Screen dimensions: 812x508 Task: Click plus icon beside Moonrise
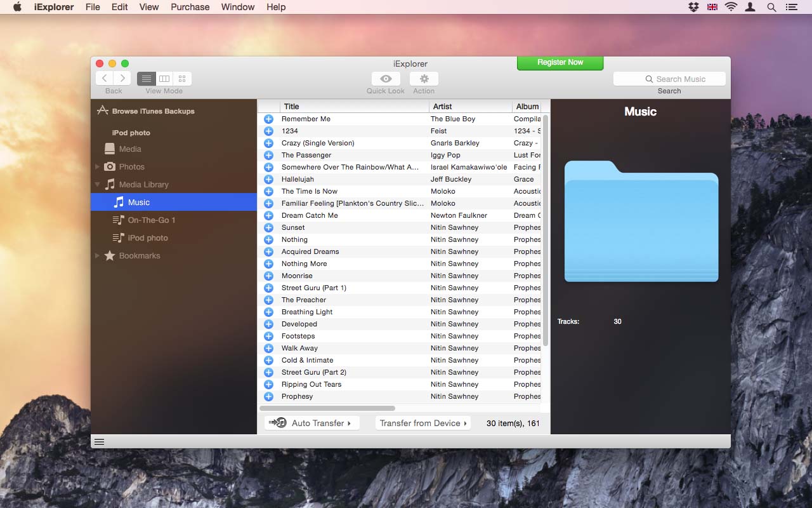click(x=268, y=276)
